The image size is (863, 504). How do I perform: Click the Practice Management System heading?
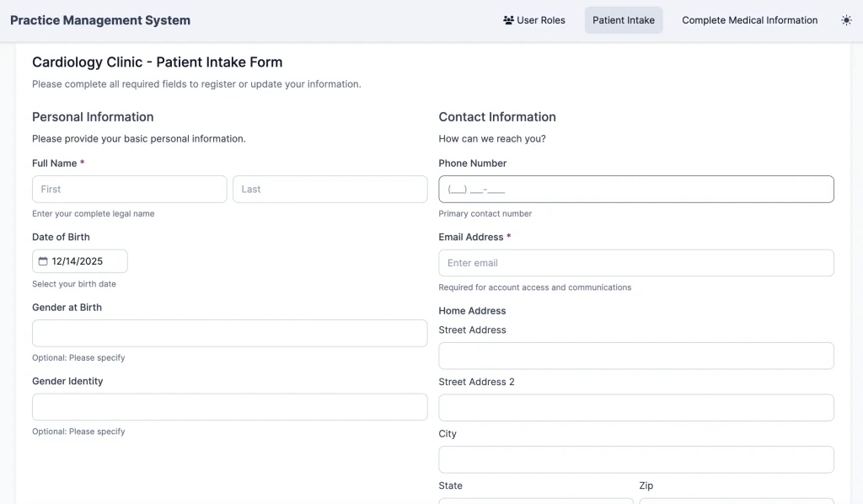99,19
